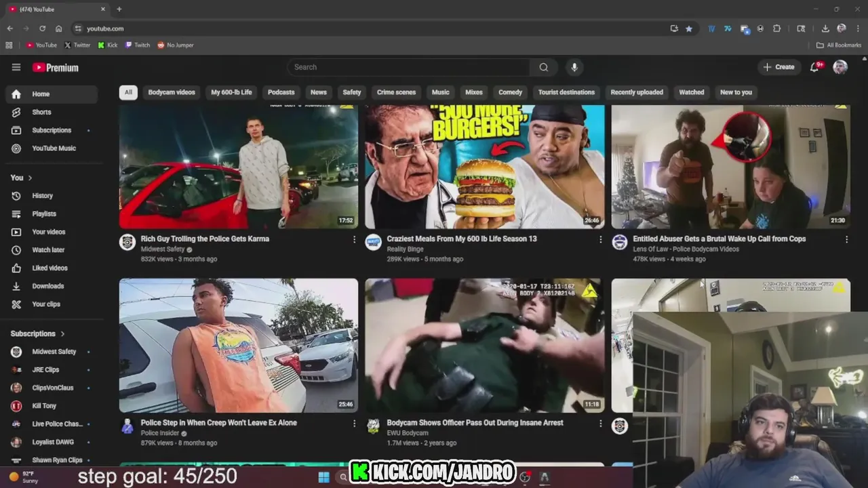Open Liked videos

52,268
